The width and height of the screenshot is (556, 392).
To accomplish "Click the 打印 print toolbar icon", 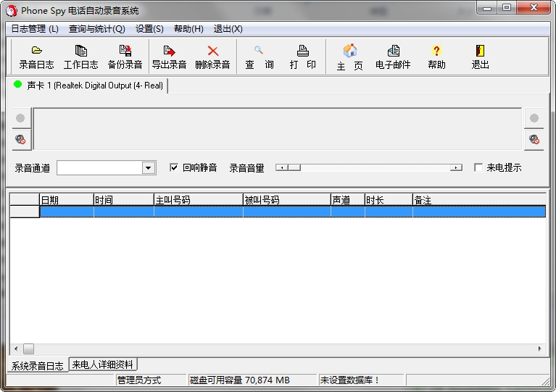I will pyautogui.click(x=303, y=57).
